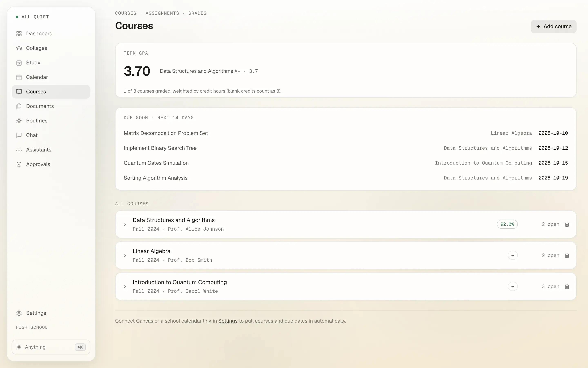Viewport: 588px width, 368px height.
Task: Click the Assistants robot icon
Action: [x=19, y=150]
